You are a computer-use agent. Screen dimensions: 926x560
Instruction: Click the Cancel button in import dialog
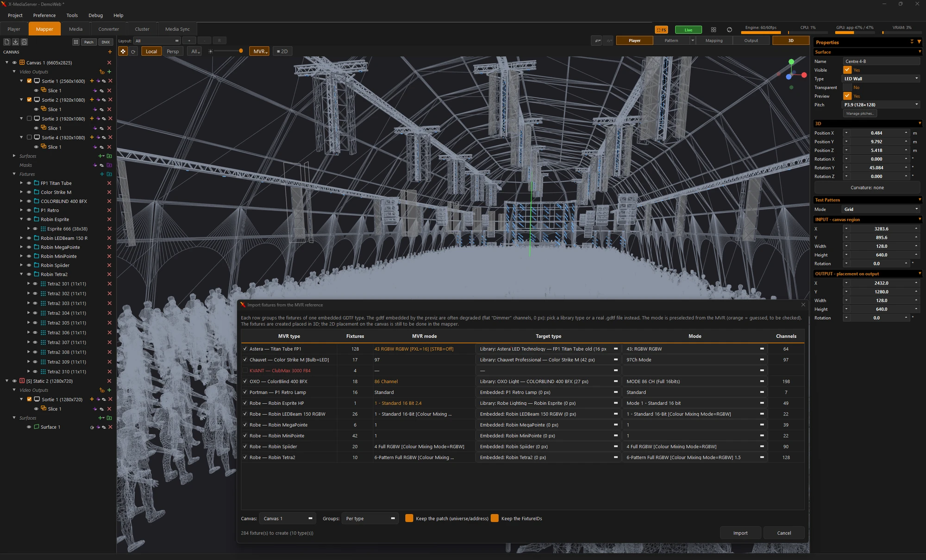(x=784, y=533)
